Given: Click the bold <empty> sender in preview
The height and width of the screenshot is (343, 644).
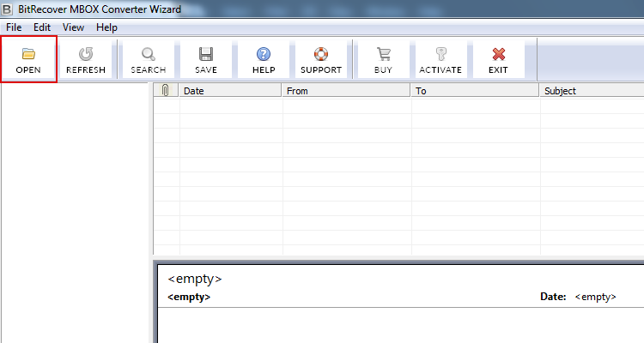Looking at the screenshot, I should (189, 297).
